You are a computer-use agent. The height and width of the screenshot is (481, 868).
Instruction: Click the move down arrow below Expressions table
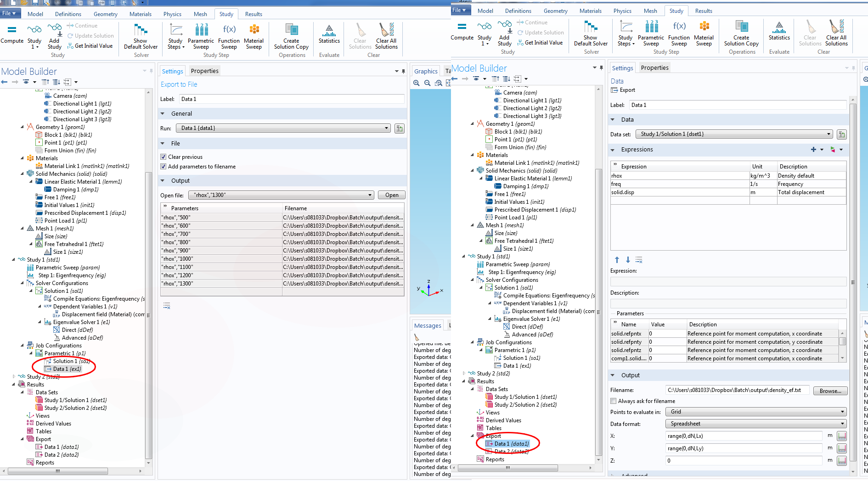628,260
